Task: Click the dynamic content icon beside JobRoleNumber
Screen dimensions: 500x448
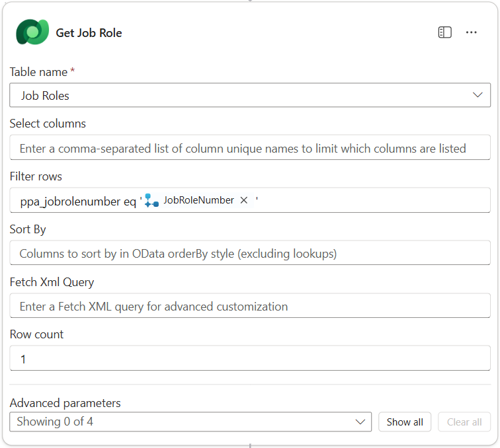Action: point(151,200)
